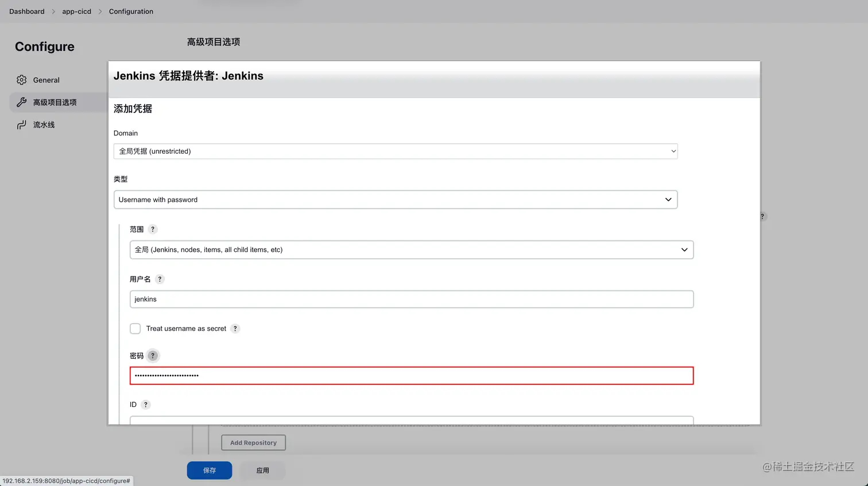The image size is (868, 486).
Task: Click the 类型 label
Action: 121,179
